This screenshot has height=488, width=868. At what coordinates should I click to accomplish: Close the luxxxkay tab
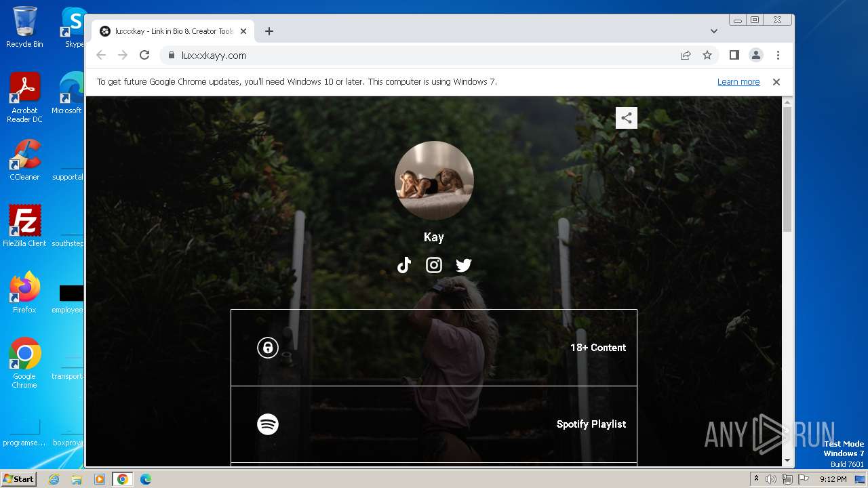[243, 31]
